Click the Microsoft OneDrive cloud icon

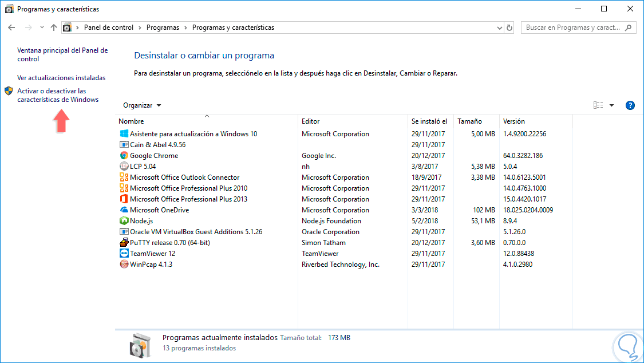click(x=124, y=210)
